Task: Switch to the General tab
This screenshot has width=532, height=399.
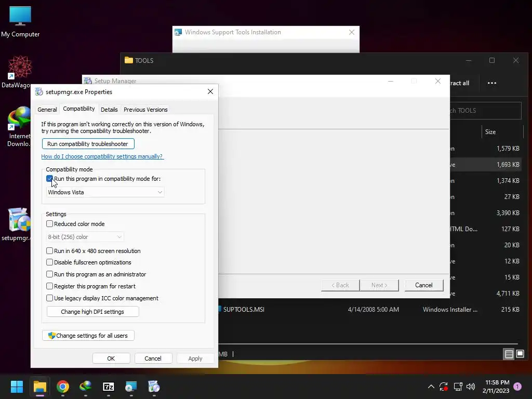Action: (47, 110)
